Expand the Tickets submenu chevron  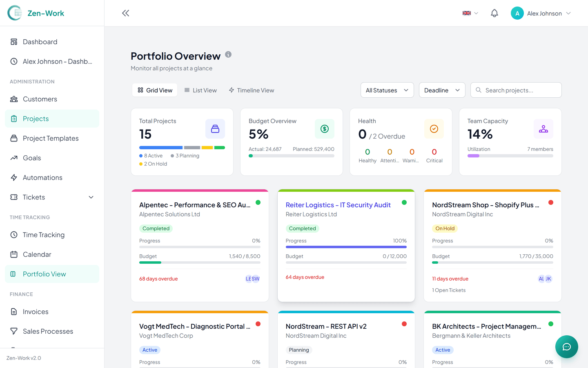91,197
